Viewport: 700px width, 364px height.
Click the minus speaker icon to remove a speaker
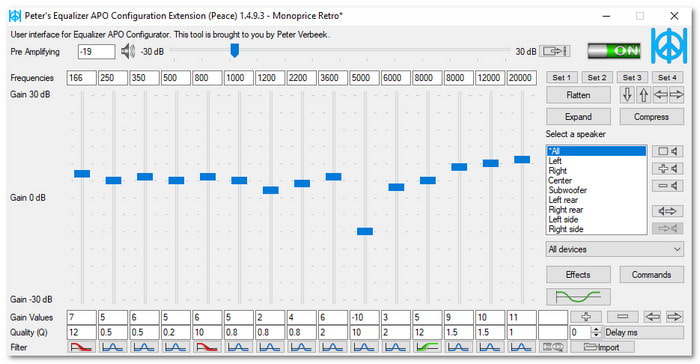click(x=667, y=185)
